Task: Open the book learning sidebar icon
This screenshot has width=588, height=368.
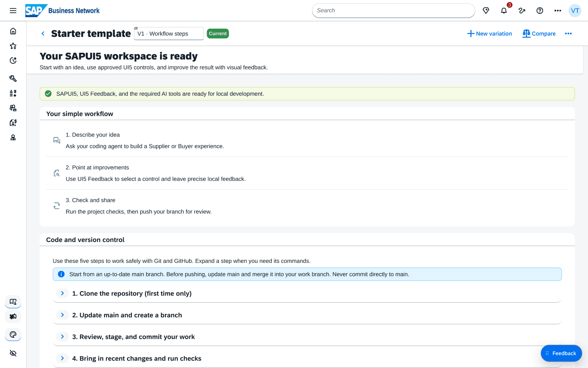Action: [13, 302]
